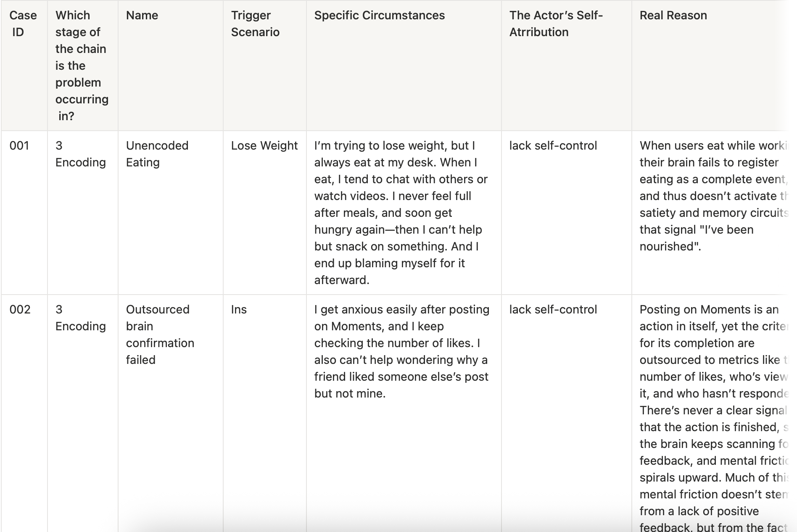Click the '3 Encoding' cell in case 002
Viewport: 797px width, 532px height.
point(80,318)
